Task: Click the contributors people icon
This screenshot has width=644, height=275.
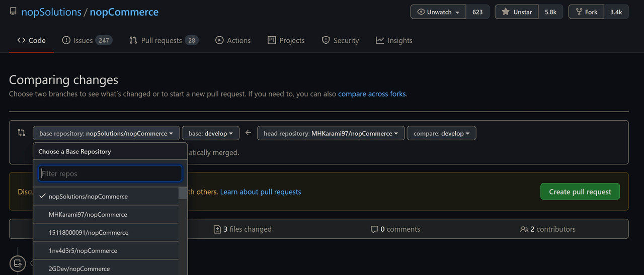Action: pos(524,229)
